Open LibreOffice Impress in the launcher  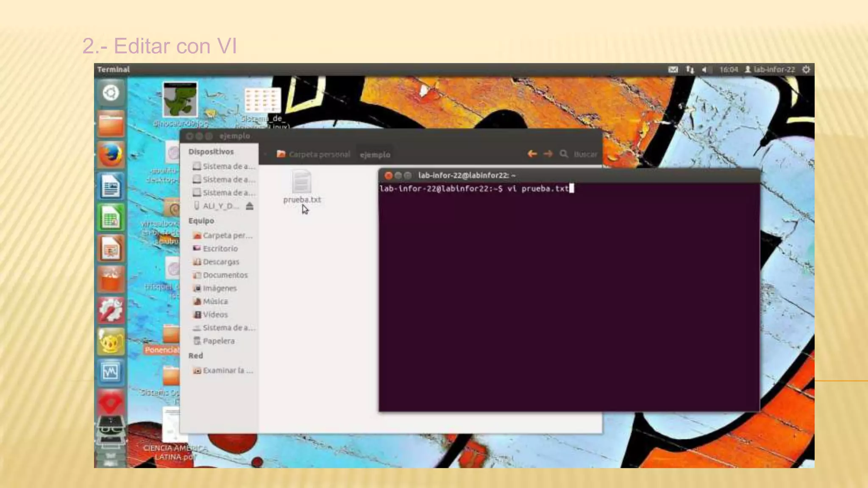click(x=111, y=249)
